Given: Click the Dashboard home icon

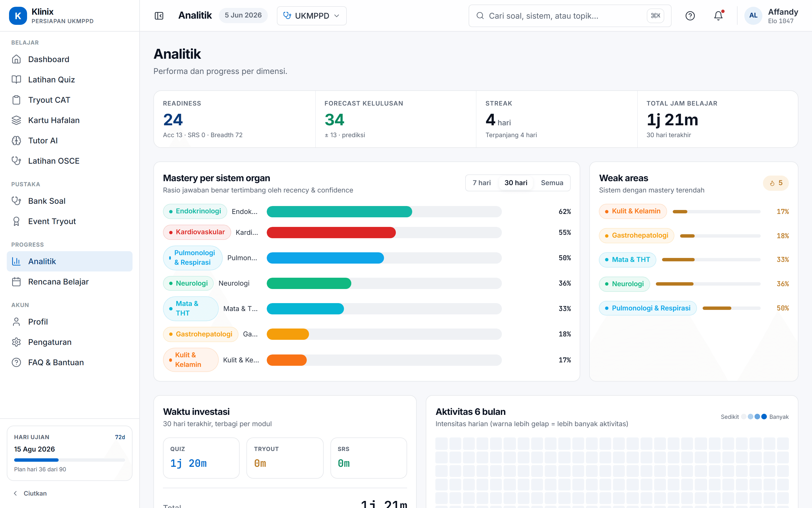Looking at the screenshot, I should tap(16, 59).
